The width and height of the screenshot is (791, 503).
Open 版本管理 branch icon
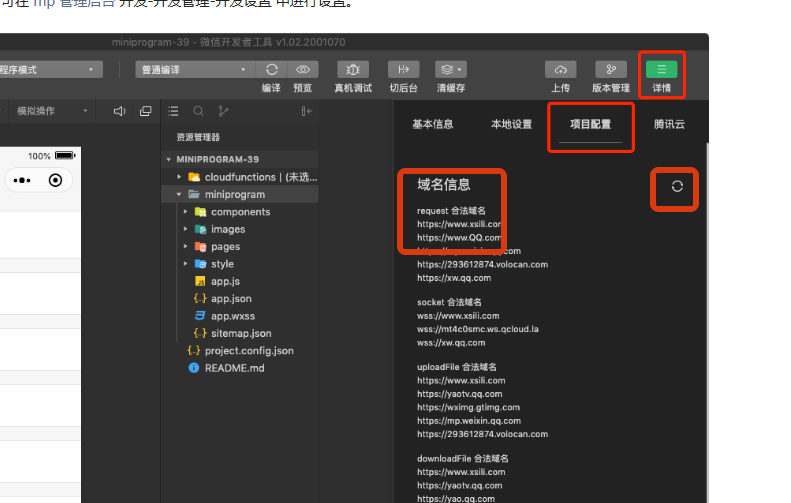611,70
